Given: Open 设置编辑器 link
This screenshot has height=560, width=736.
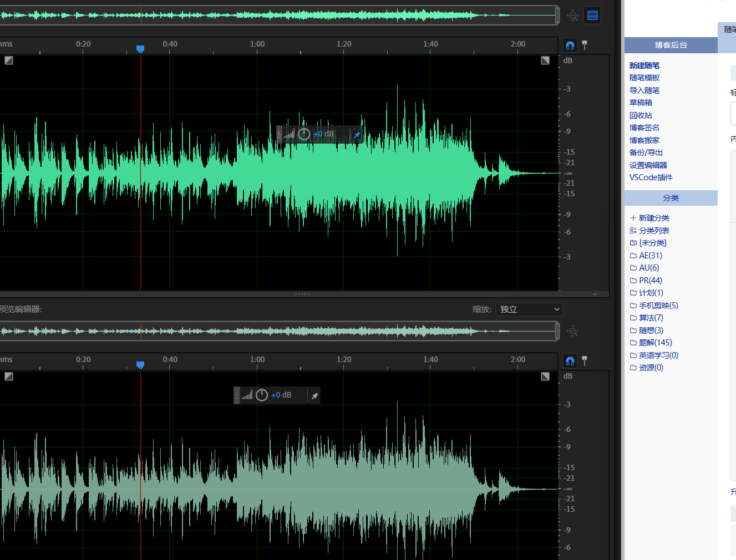Looking at the screenshot, I should (x=648, y=165).
